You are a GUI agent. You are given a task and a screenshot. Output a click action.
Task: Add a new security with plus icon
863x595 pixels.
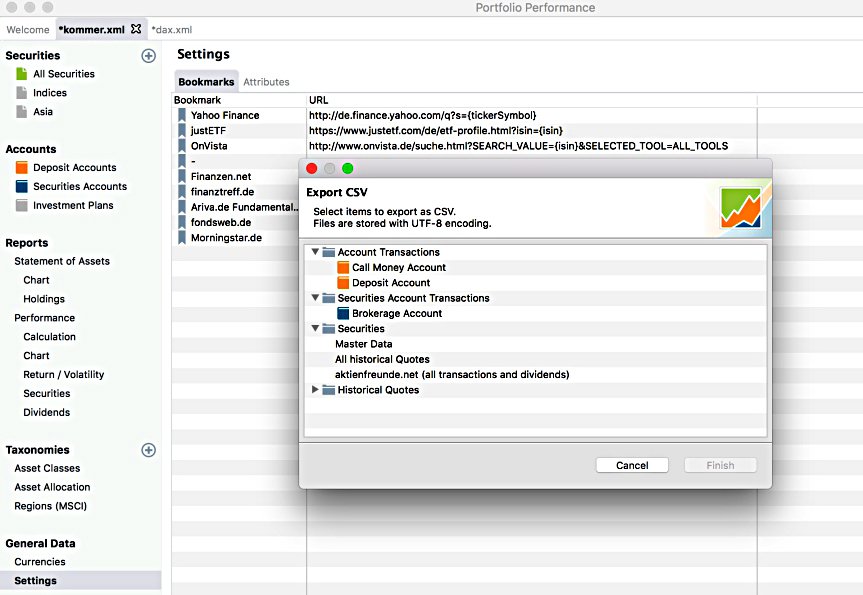[x=149, y=56]
